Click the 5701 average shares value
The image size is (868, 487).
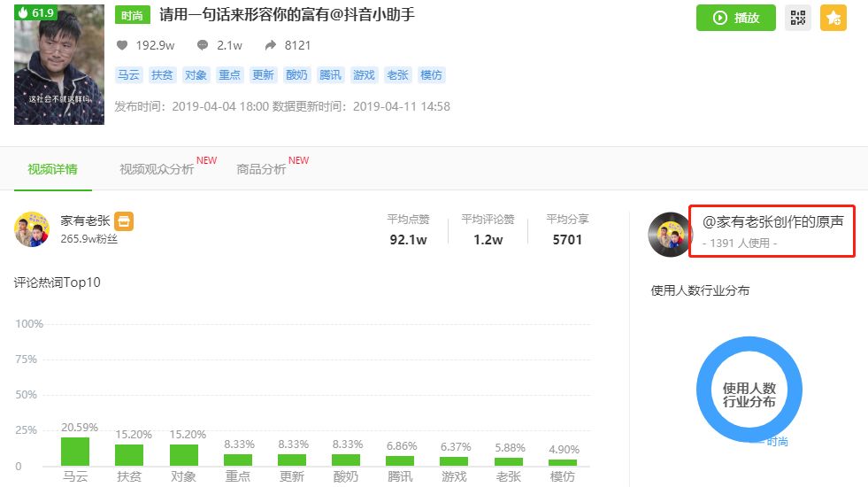click(567, 240)
